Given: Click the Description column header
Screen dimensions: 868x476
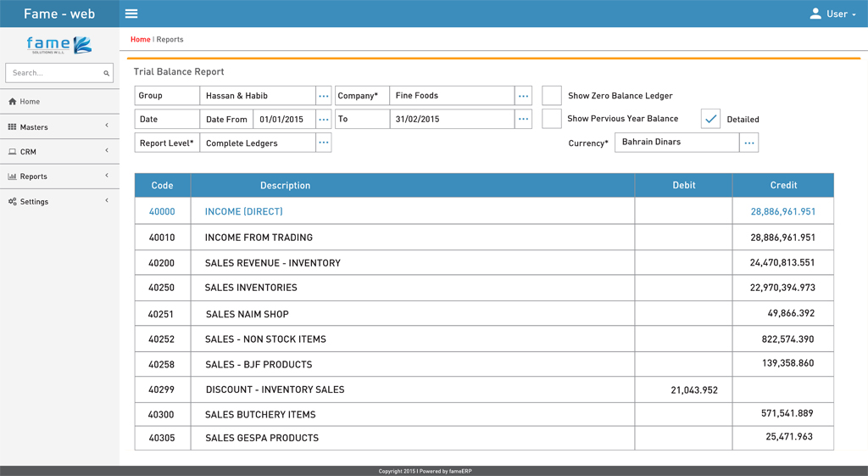Looking at the screenshot, I should tap(413, 185).
